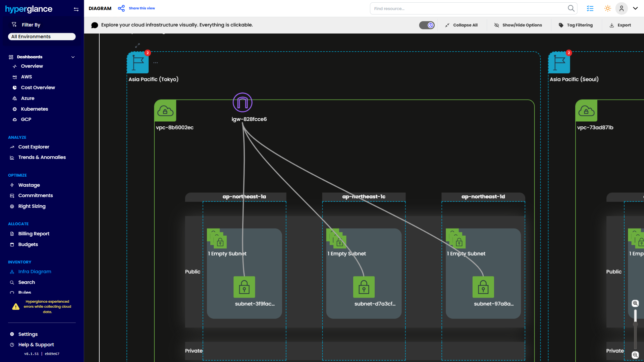Click the sidebar collapse arrows icon
The width and height of the screenshot is (644, 362).
tap(76, 9)
